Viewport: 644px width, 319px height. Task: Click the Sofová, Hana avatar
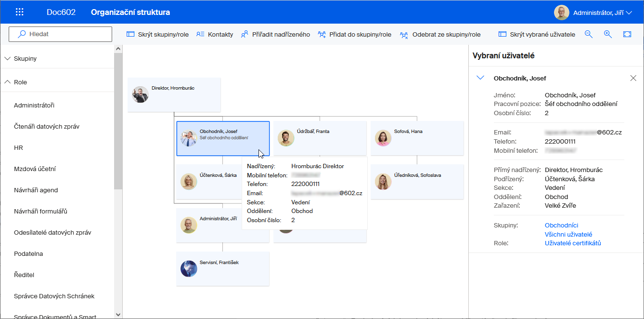click(383, 138)
